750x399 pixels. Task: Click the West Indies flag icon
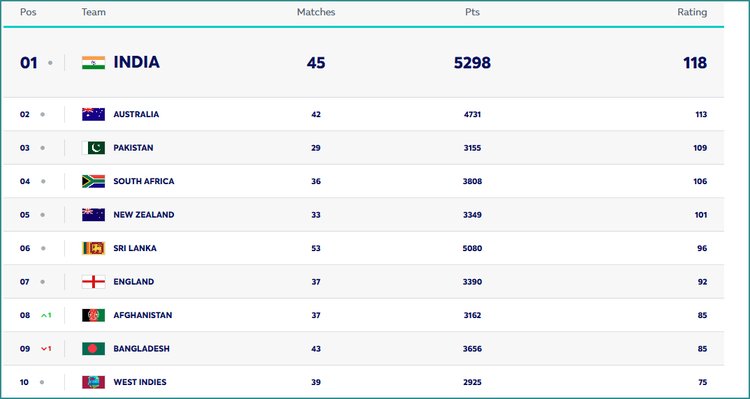pos(93,382)
